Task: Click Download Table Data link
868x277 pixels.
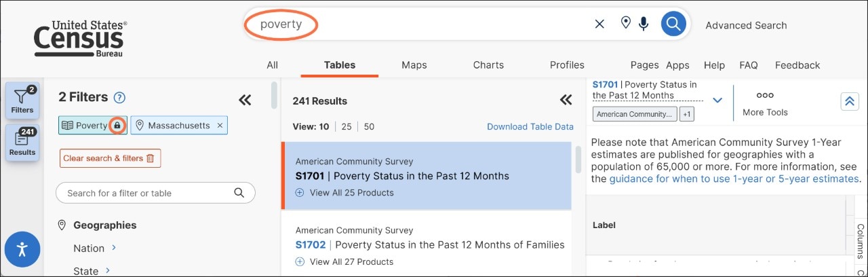Action: (530, 126)
